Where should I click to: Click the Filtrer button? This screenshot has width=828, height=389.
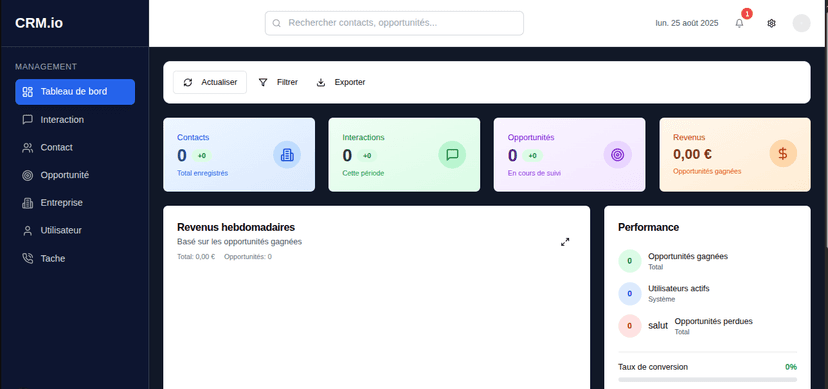[x=278, y=82]
